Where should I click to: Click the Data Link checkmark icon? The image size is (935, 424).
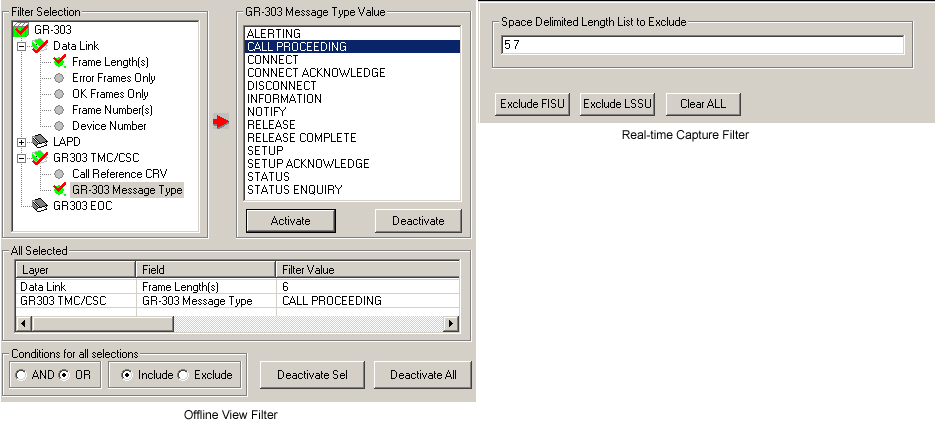(39, 45)
